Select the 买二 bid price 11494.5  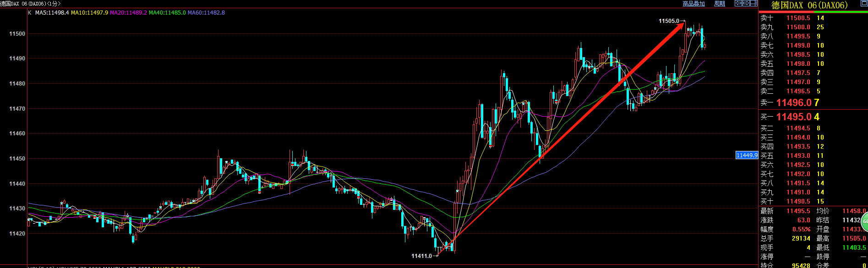click(798, 129)
